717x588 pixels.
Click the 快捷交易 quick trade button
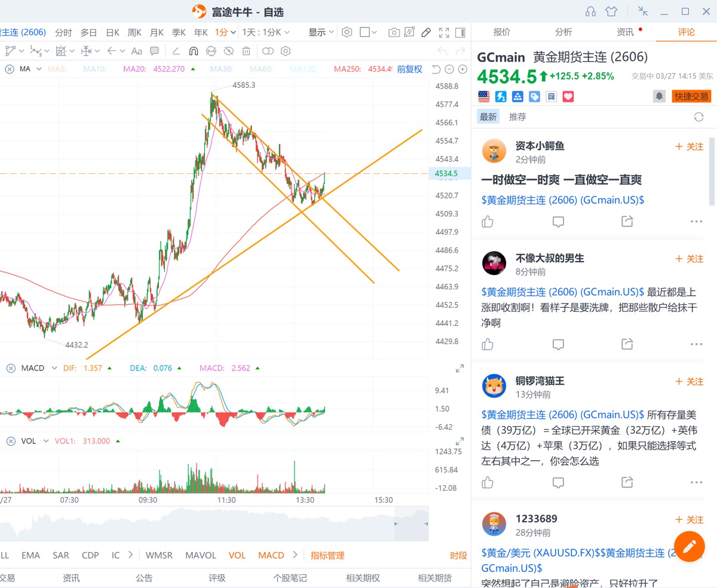pos(691,96)
